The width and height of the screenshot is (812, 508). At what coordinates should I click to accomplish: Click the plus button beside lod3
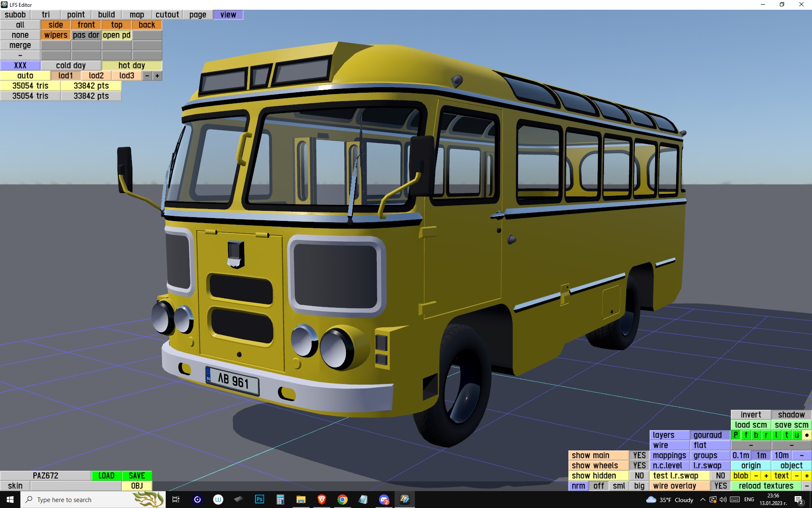pos(157,75)
